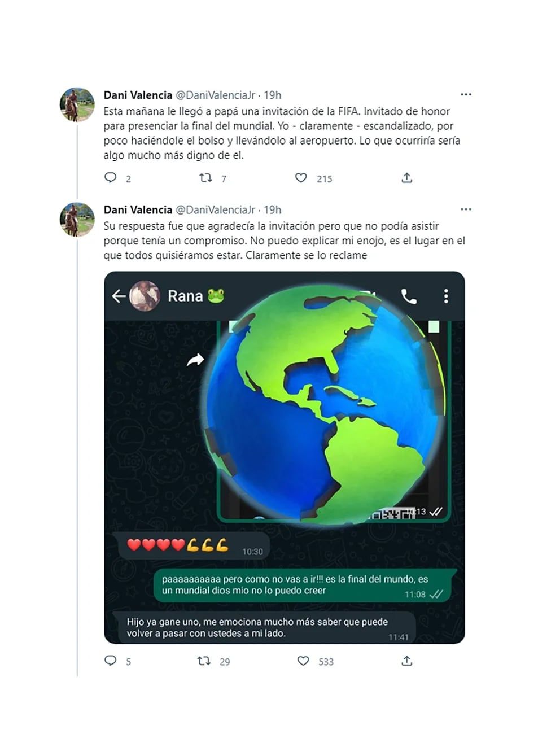
Task: Open Dani Valencia's avatar on first tweet
Action: coord(77,105)
